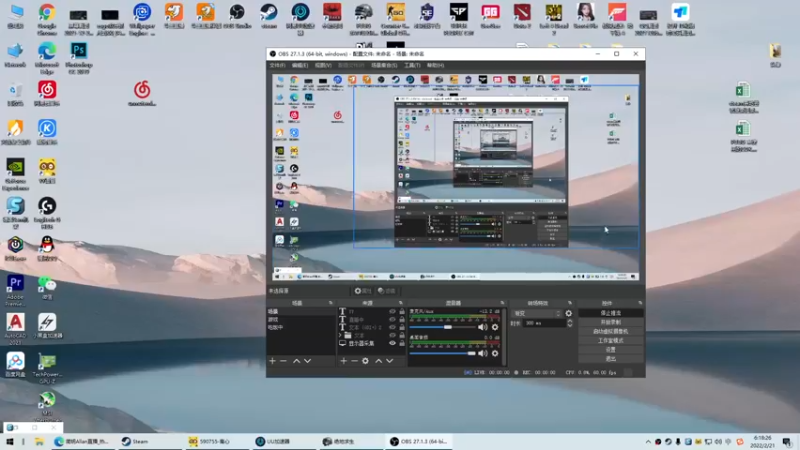Open the 文件(F) menu
Image resolution: width=800 pixels, height=450 pixels.
tap(277, 65)
